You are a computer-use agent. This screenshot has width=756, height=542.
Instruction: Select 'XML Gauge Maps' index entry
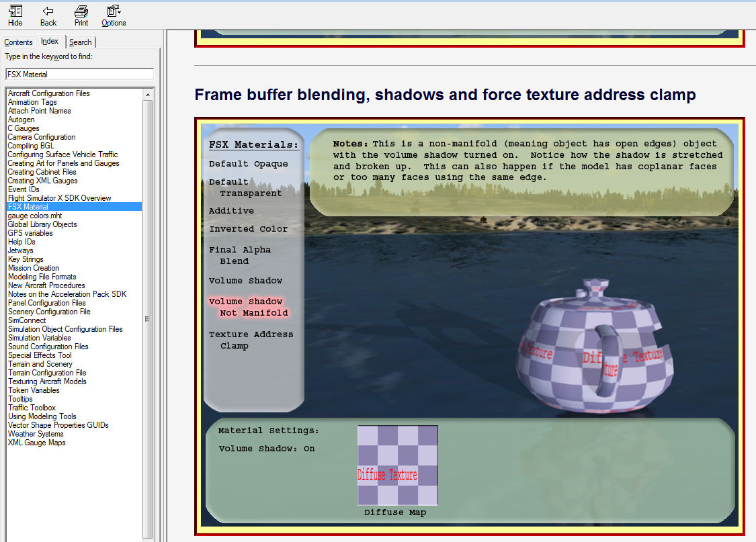37,443
